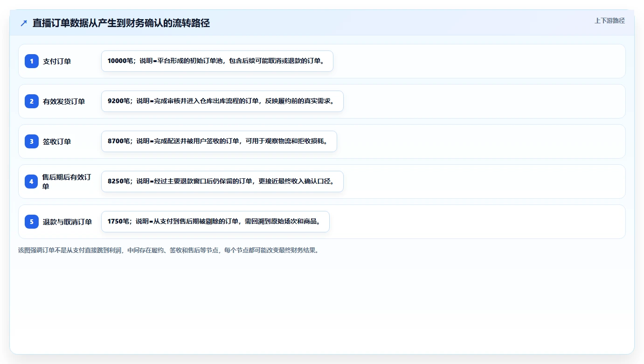The width and height of the screenshot is (644, 364).
Task: Click the 签收订单 step label
Action: click(57, 141)
